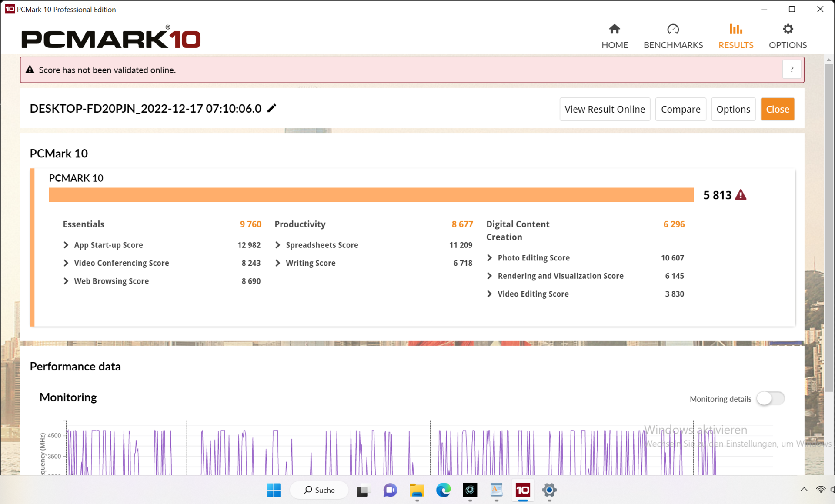Click the Compare button
This screenshot has height=504, width=835.
(x=680, y=109)
